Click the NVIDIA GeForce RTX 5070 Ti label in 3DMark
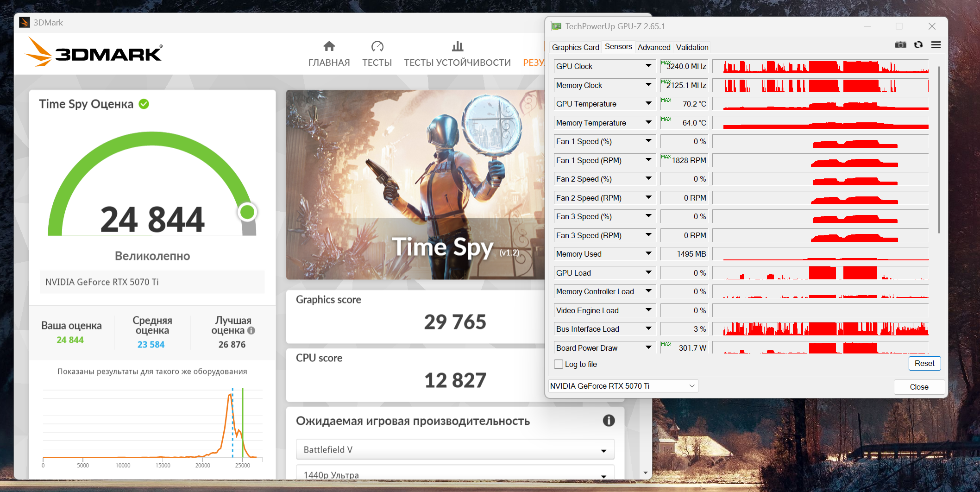980x492 pixels. [x=102, y=282]
